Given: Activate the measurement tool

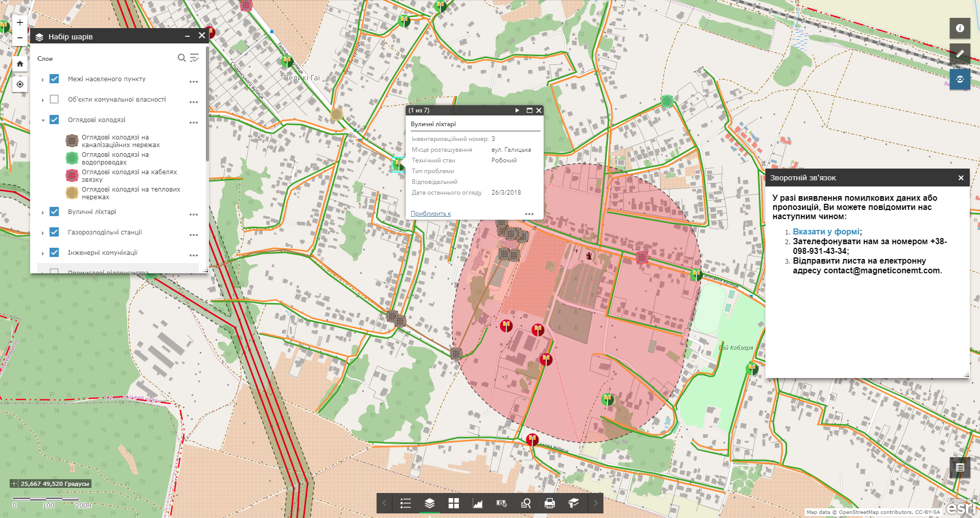Looking at the screenshot, I should [960, 54].
